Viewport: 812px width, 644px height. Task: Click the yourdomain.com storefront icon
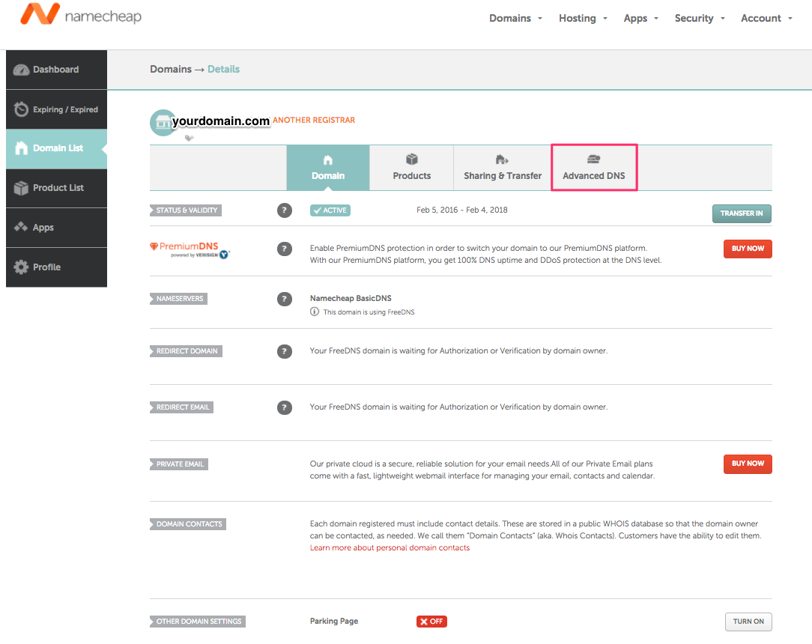(162, 123)
